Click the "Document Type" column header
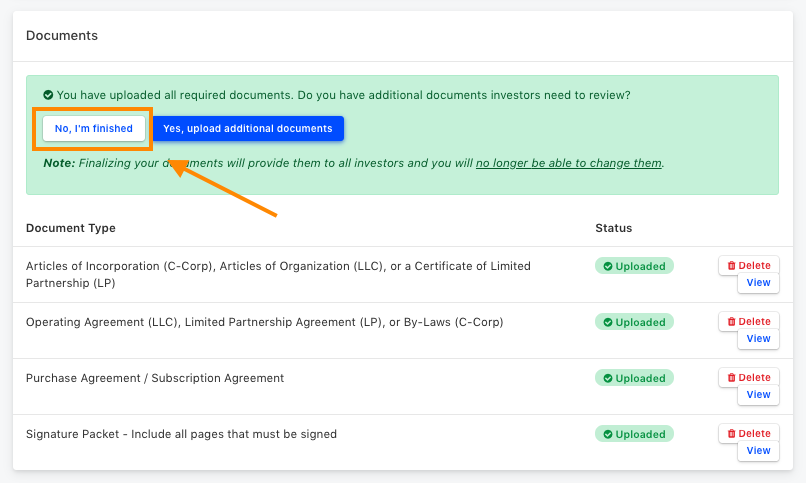The width and height of the screenshot is (806, 483). click(x=71, y=228)
